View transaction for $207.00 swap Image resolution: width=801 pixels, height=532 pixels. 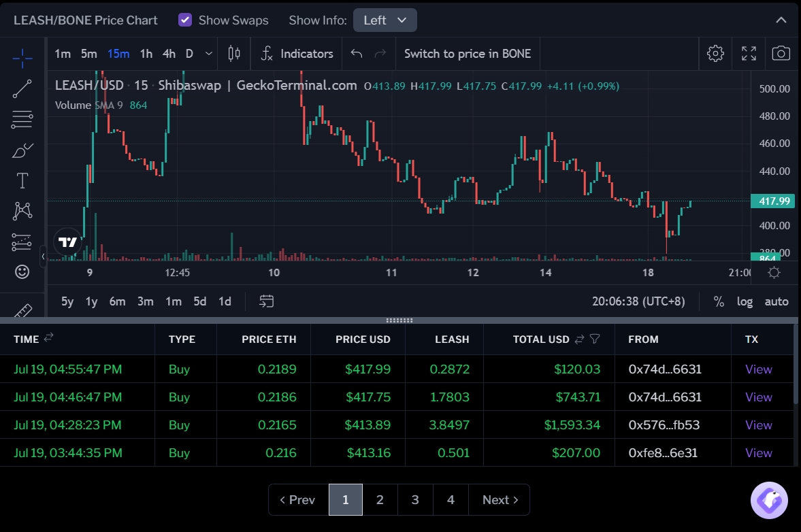coord(759,453)
